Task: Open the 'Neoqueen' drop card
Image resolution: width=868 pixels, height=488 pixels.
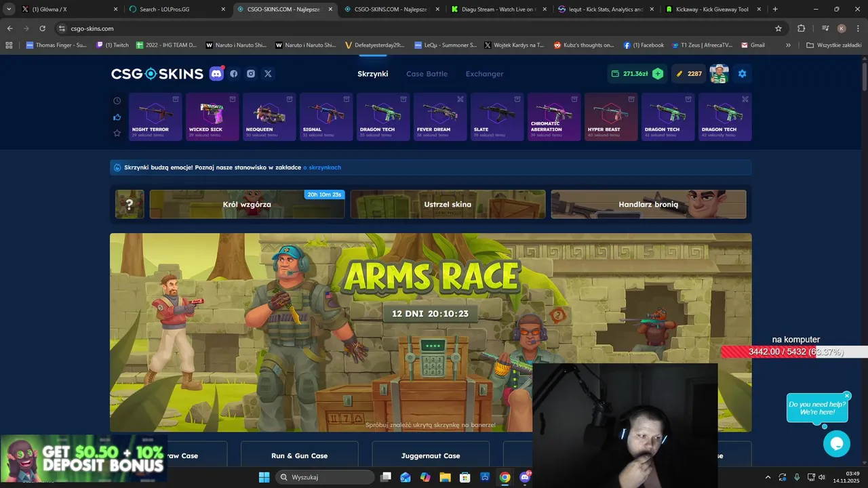Action: click(x=269, y=117)
